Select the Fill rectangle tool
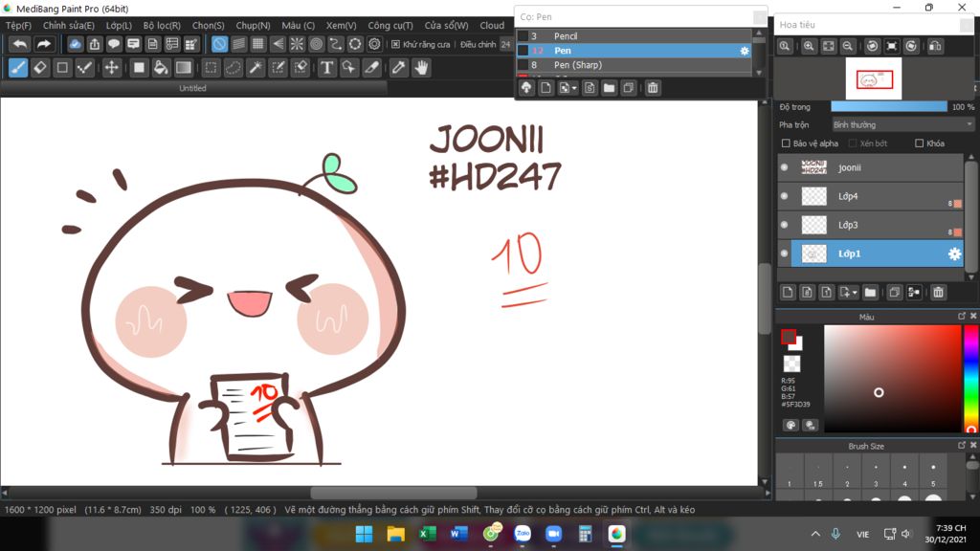980x551 pixels. (139, 68)
